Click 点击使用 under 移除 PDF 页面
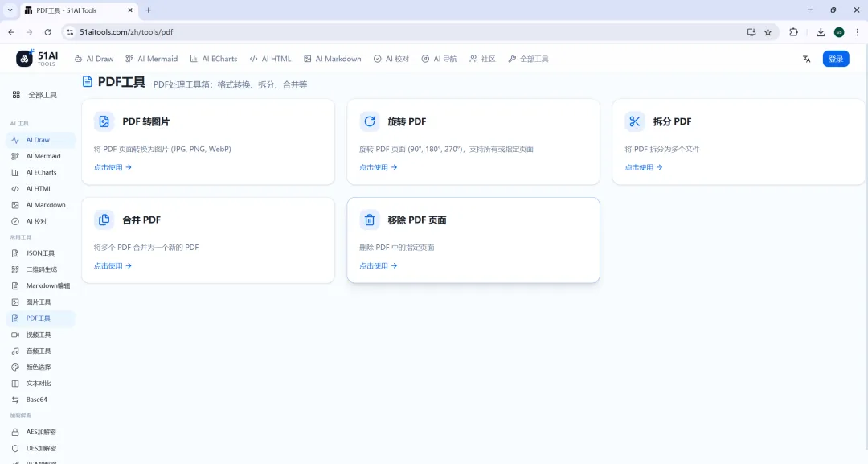Screen dimensions: 868x464 (378, 266)
